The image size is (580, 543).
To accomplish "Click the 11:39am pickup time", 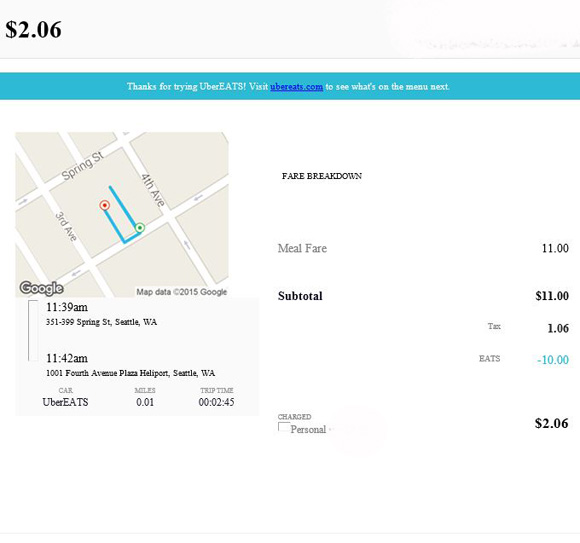I will point(67,307).
